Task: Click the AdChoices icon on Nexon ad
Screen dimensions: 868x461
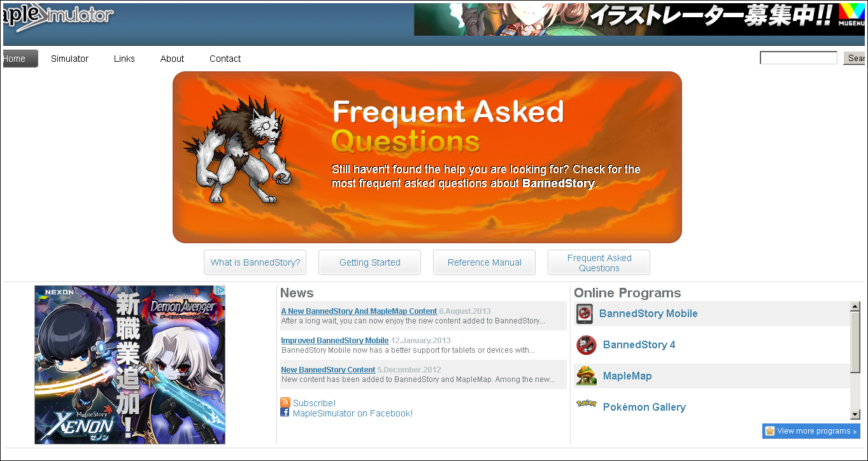Action: pyautogui.click(x=220, y=290)
